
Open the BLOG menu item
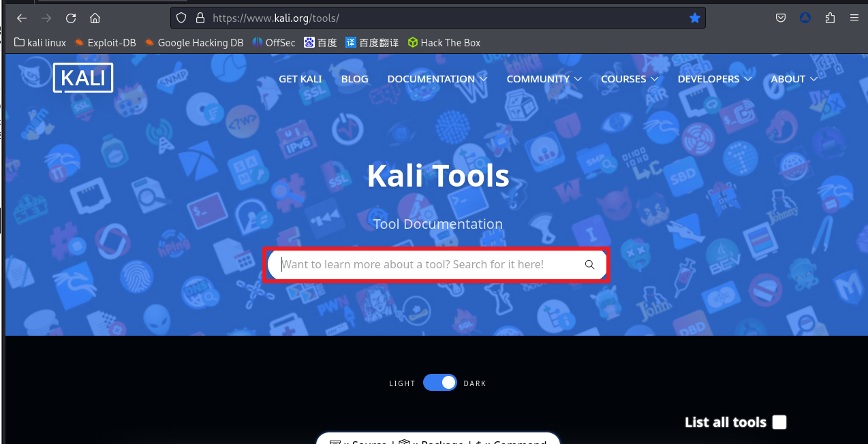355,79
